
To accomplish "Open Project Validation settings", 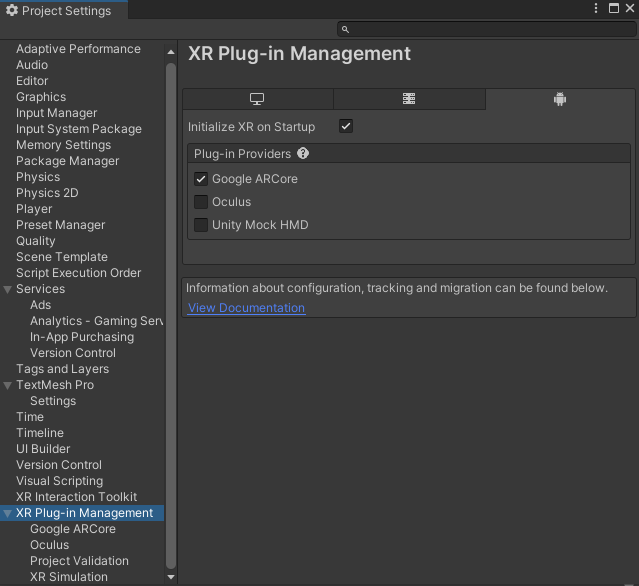I will (x=79, y=561).
